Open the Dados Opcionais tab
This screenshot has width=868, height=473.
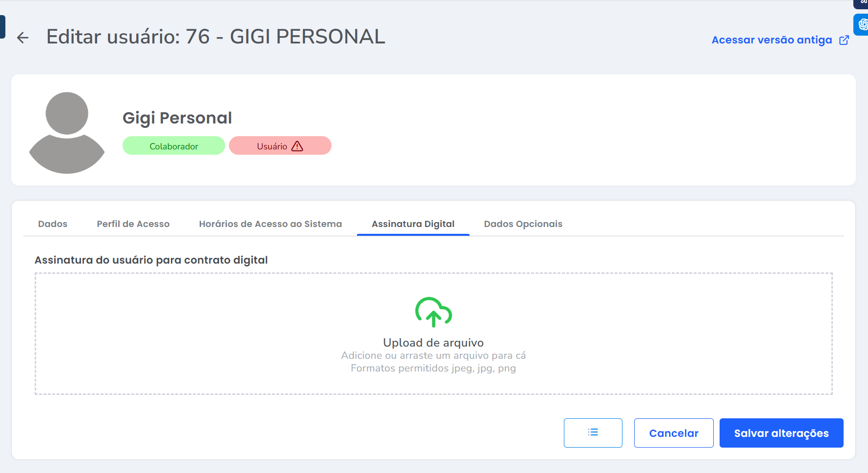pos(523,224)
